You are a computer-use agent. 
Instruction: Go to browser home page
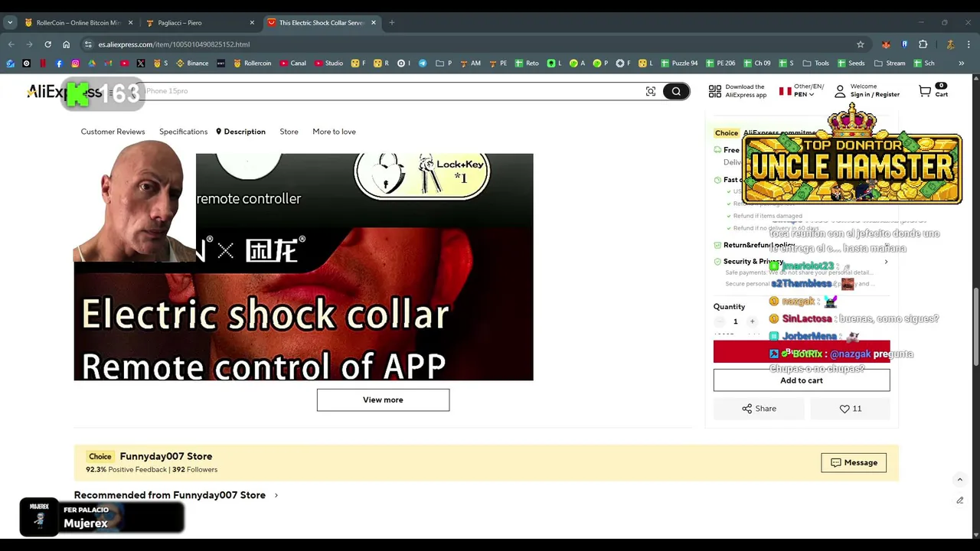pos(67,44)
